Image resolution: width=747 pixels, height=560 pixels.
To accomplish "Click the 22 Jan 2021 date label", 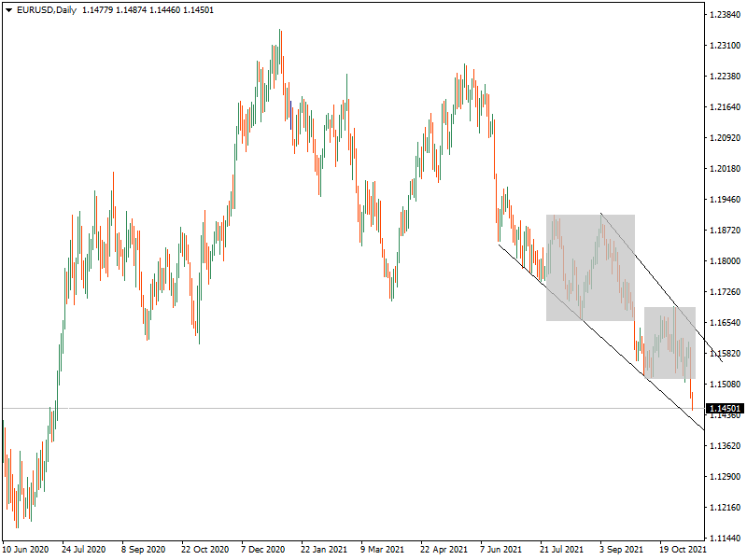I will point(324,550).
